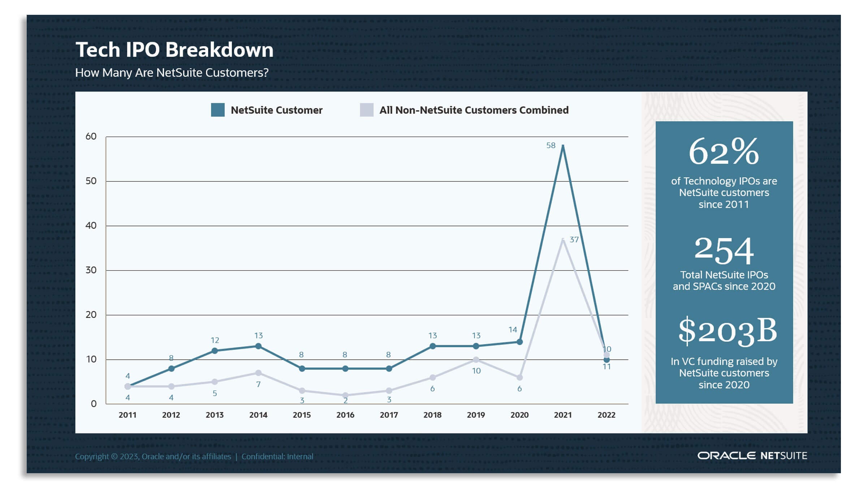Select the NetSuite data point for 2020
The width and height of the screenshot is (868, 488).
(x=519, y=342)
